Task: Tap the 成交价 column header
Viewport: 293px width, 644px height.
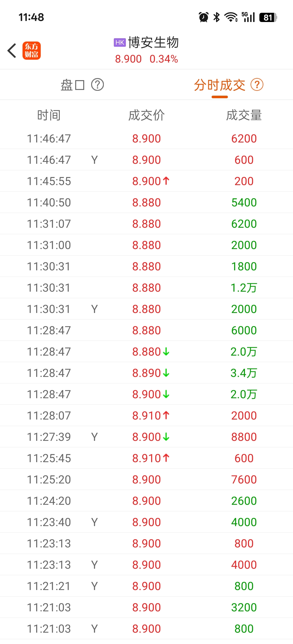Action: coord(146,115)
